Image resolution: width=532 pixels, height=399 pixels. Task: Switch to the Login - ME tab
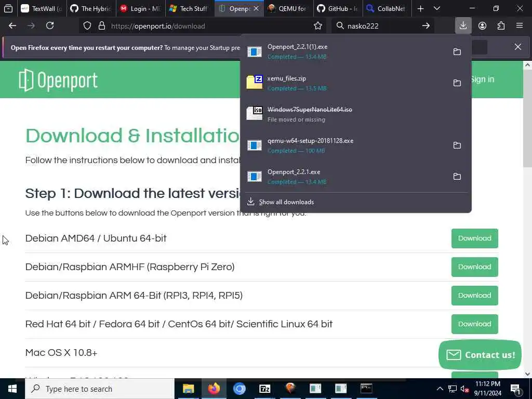click(141, 8)
